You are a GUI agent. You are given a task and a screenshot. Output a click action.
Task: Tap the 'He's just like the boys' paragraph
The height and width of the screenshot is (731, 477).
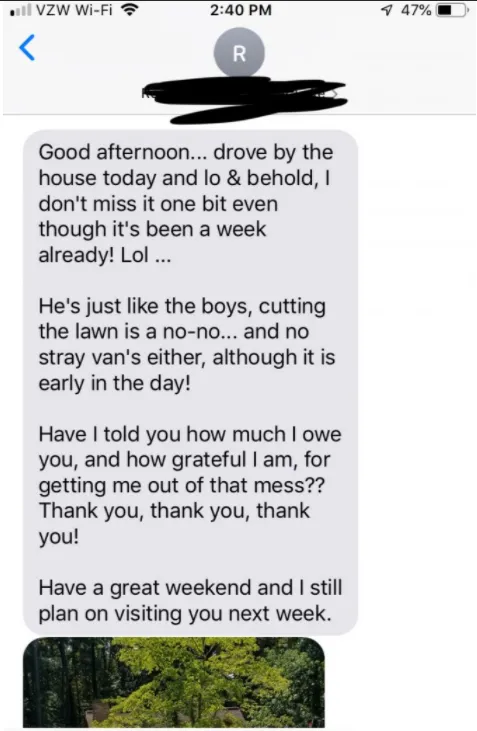pyautogui.click(x=187, y=345)
